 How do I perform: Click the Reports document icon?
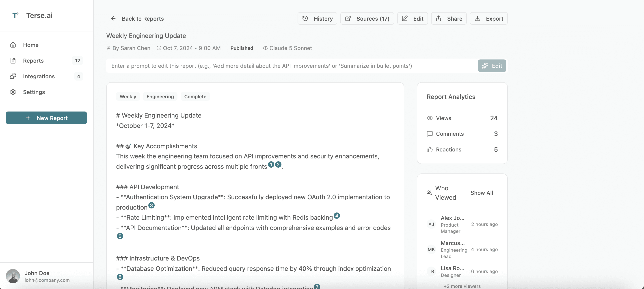(x=13, y=61)
